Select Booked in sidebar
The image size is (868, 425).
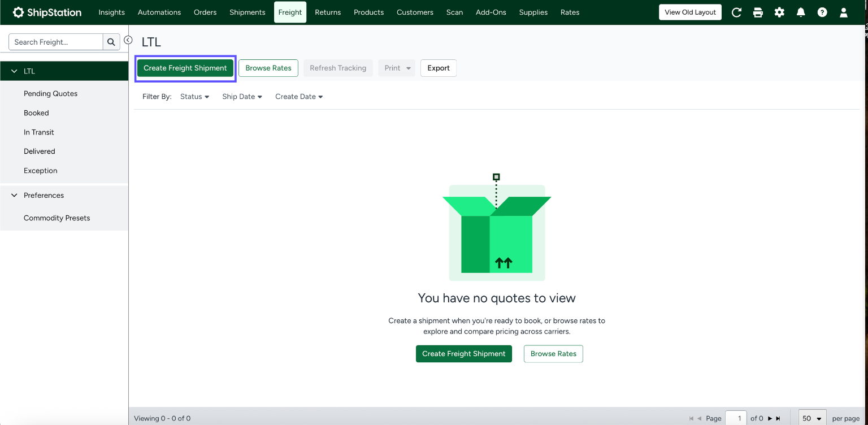click(x=36, y=113)
